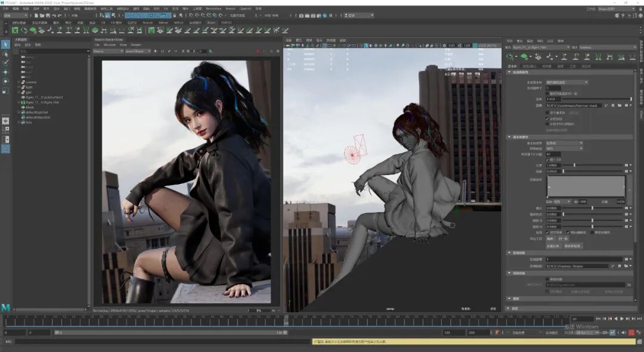Image resolution: width=644 pixels, height=352 pixels.
Task: Open the Script Editor icon at command line
Action: pos(639,341)
